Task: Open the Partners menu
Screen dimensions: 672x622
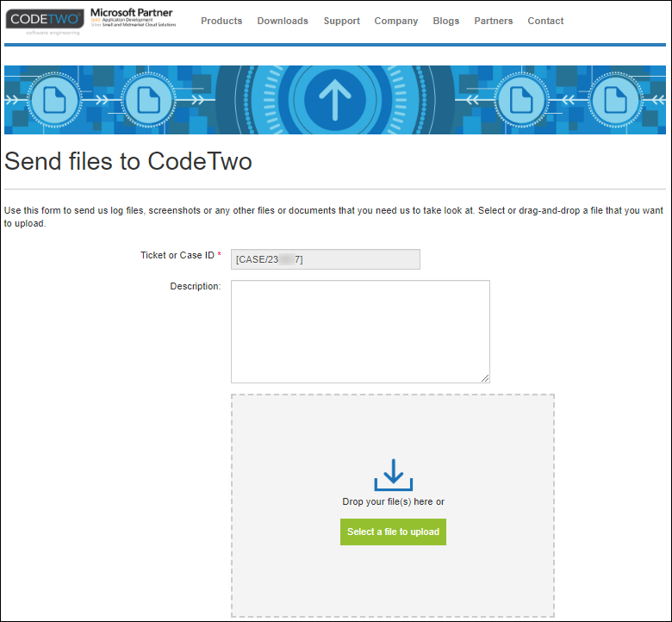Action: pos(494,21)
